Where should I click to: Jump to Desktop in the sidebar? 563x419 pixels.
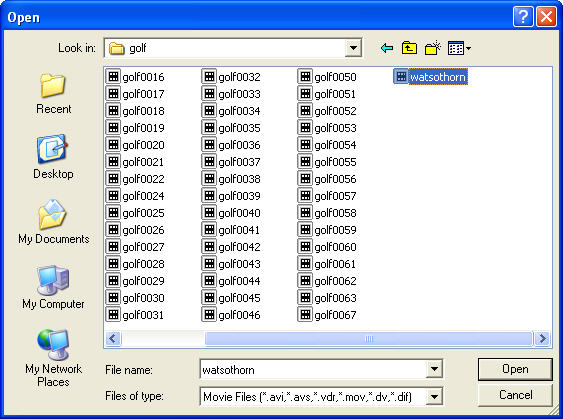[53, 157]
